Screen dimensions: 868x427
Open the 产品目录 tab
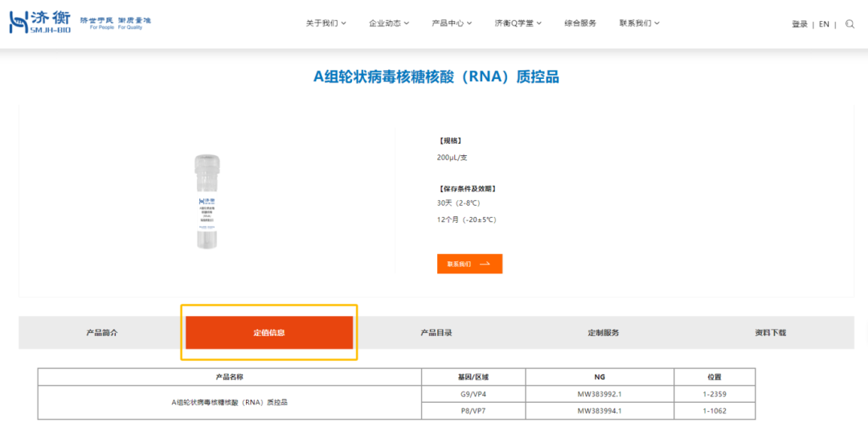436,332
